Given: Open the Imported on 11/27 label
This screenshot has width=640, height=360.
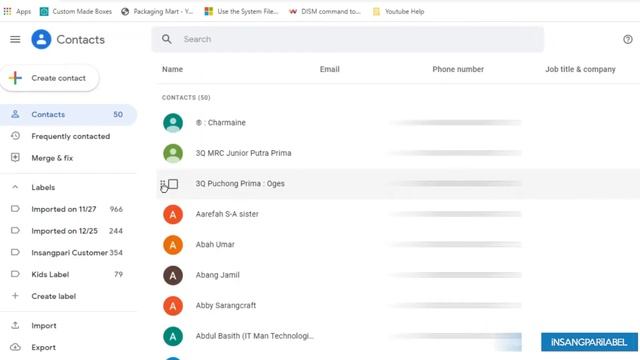Looking at the screenshot, I should click(68, 209).
